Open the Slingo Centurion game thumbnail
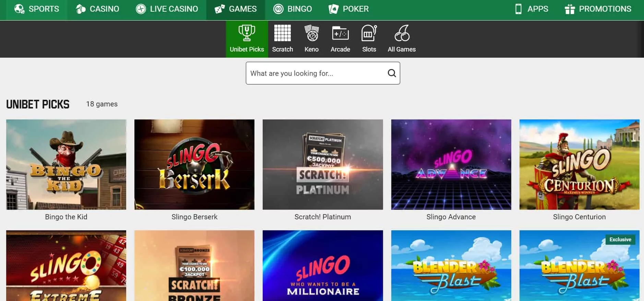 tap(580, 164)
